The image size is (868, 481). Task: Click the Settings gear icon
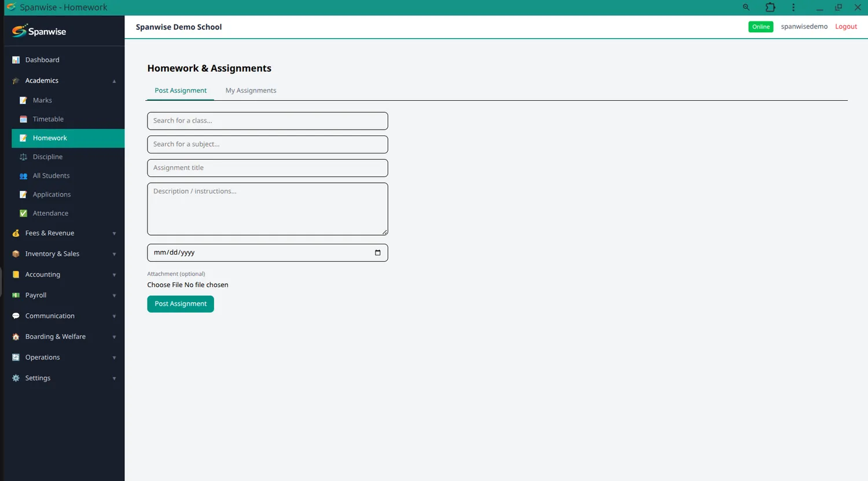(x=16, y=378)
